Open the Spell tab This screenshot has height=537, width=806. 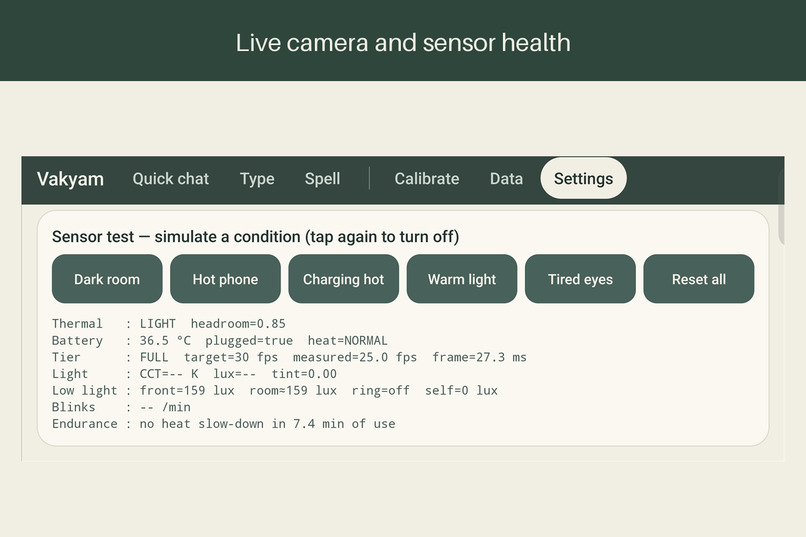[322, 178]
